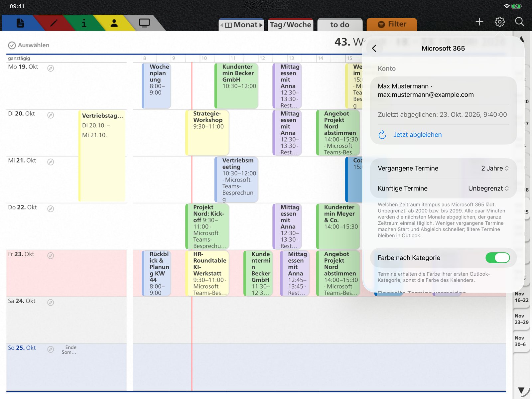
Task: Open Wochenplanung event on Monday
Action: point(156,86)
